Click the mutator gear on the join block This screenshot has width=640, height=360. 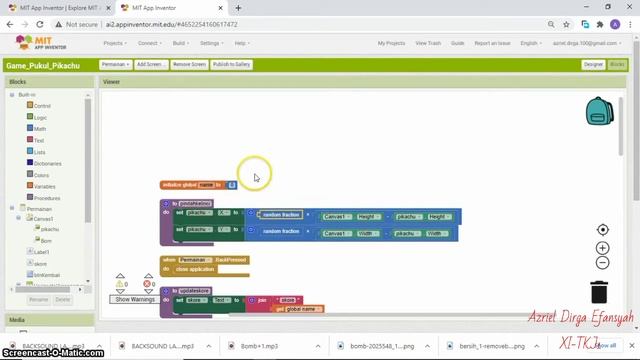[252, 300]
